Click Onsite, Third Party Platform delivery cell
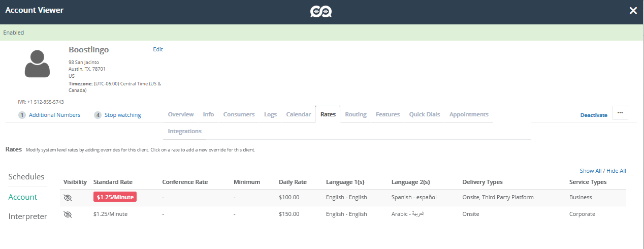This screenshot has height=249, width=644. (498, 197)
